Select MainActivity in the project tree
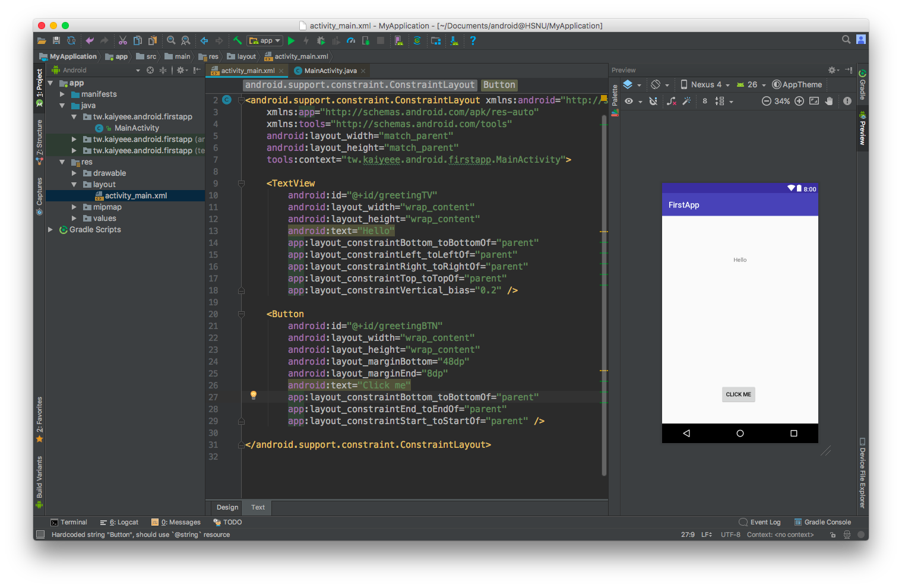The width and height of the screenshot is (902, 588). (x=137, y=128)
